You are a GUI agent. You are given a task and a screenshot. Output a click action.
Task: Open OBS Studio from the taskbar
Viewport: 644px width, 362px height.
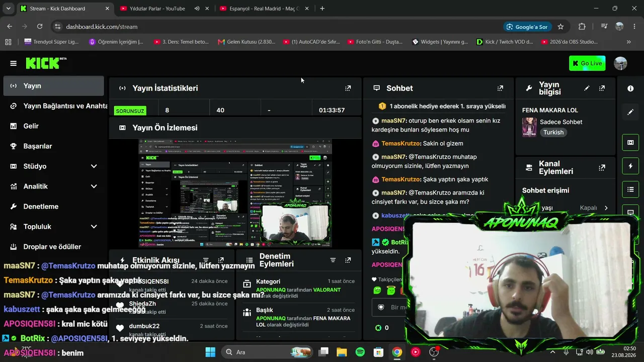tap(434, 352)
